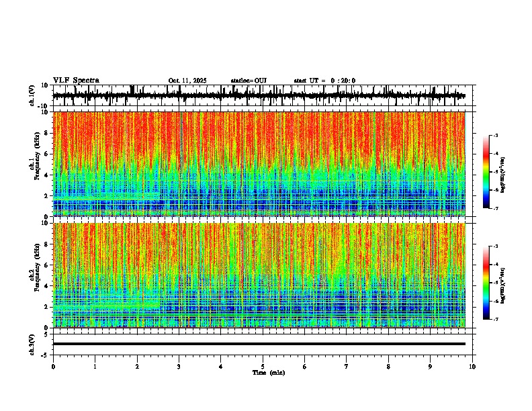Click the "ch.1(V)" waveform axis label

point(32,95)
